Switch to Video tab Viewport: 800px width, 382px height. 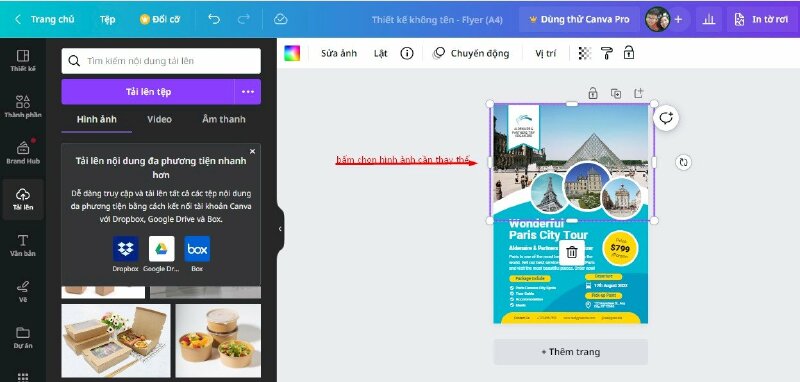[x=159, y=119]
